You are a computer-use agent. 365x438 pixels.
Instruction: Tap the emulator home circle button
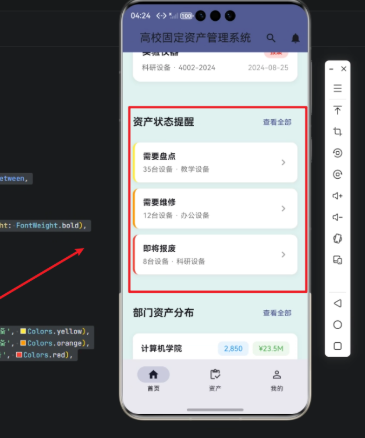[x=337, y=325]
